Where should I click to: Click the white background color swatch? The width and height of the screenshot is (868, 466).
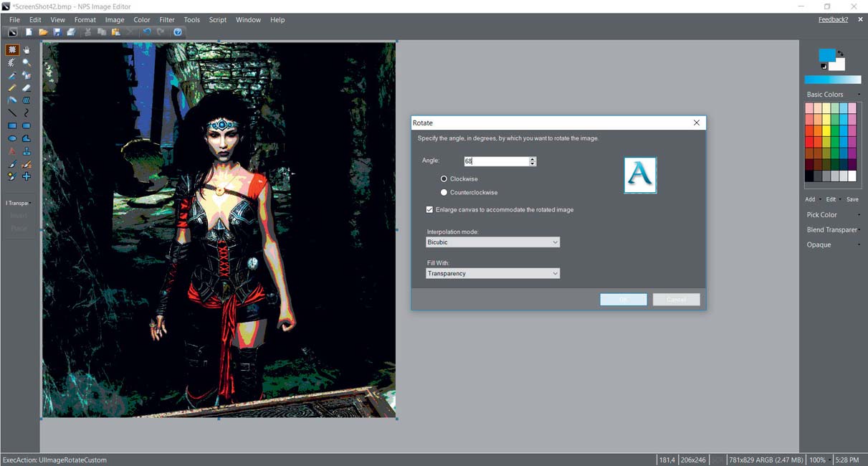click(839, 65)
